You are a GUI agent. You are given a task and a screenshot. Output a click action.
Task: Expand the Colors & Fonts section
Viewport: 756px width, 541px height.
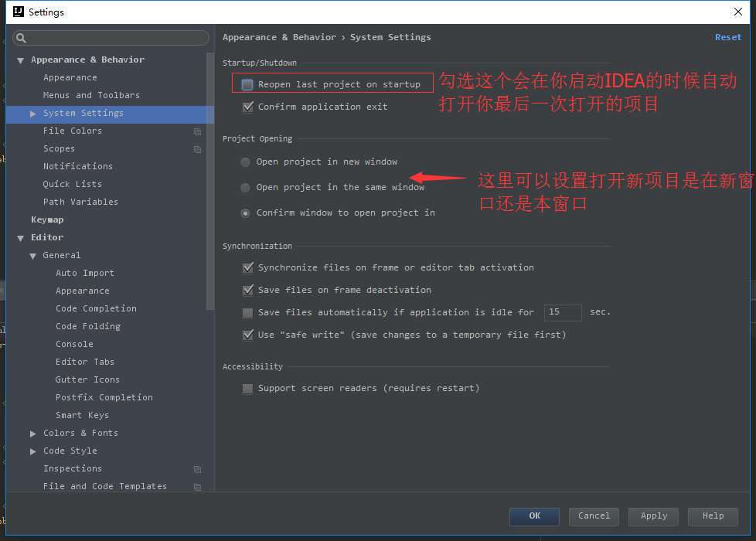tap(32, 433)
